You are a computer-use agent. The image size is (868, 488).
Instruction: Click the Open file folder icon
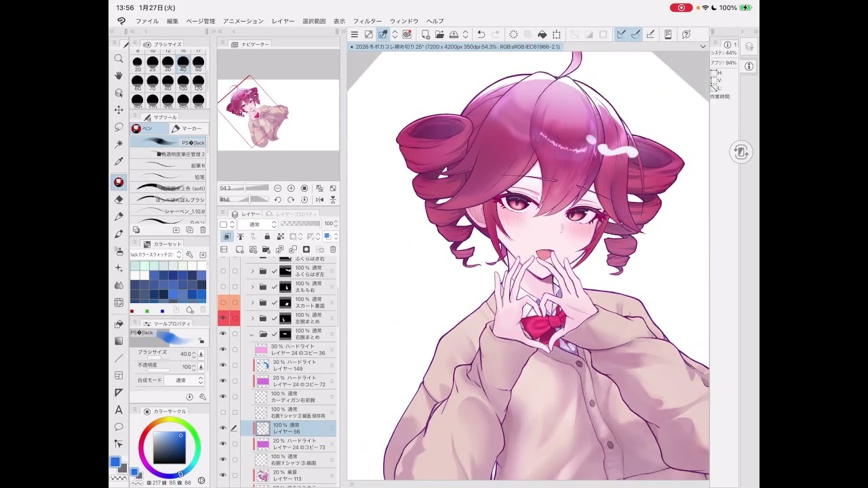click(x=439, y=35)
